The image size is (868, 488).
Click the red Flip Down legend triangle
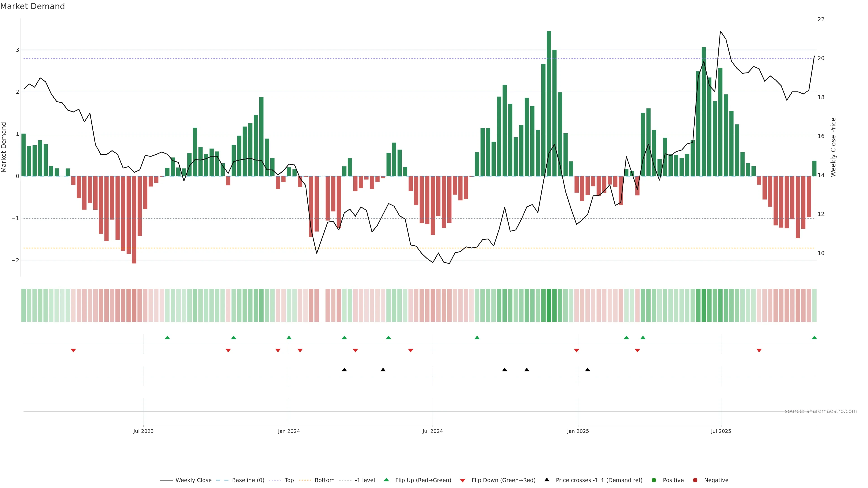point(463,480)
